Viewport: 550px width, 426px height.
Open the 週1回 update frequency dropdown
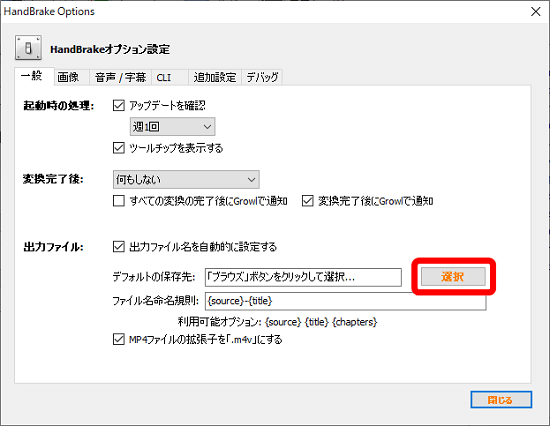(x=172, y=127)
